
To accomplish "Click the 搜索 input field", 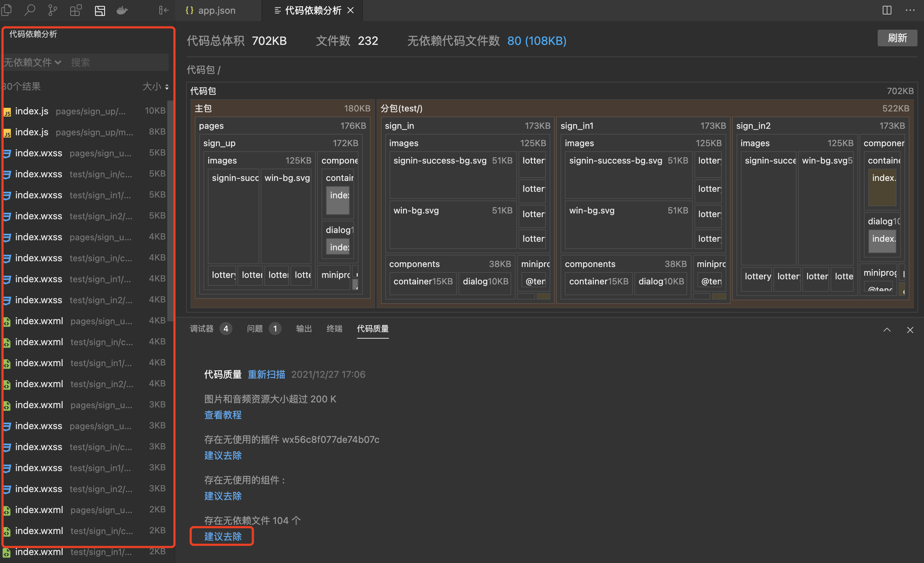I will coord(116,62).
